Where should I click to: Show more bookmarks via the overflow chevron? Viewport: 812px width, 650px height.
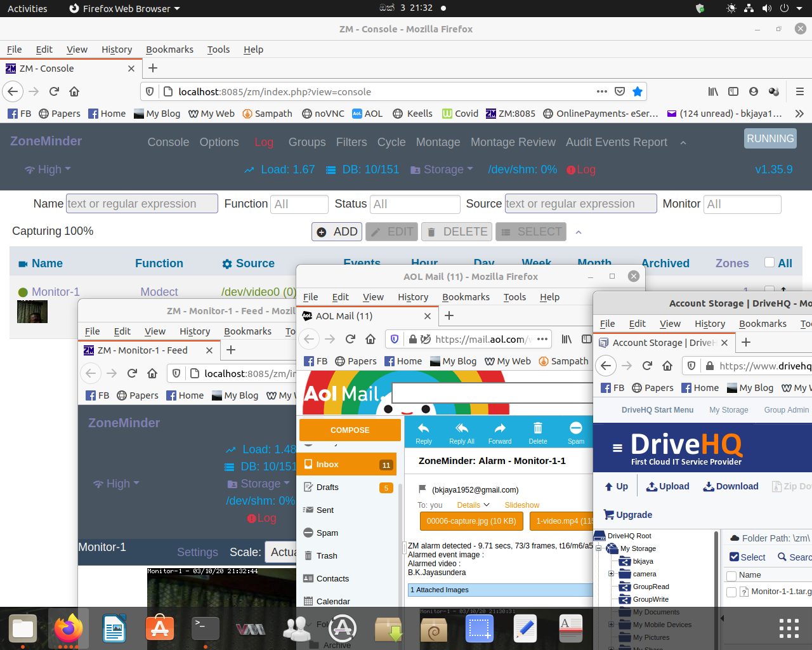(x=799, y=114)
